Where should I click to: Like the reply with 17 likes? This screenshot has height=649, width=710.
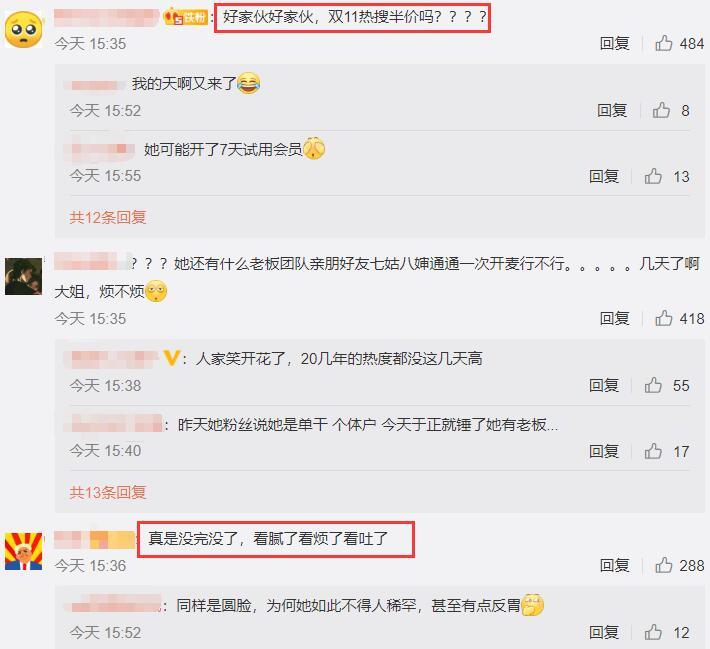(x=653, y=451)
